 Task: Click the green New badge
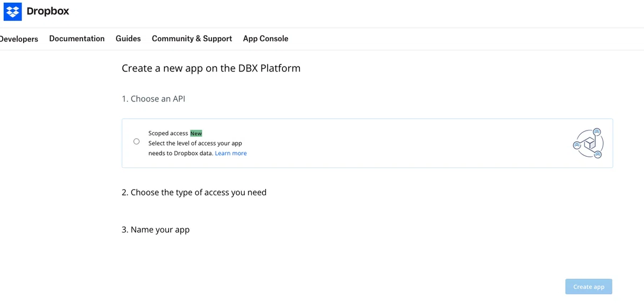[196, 133]
